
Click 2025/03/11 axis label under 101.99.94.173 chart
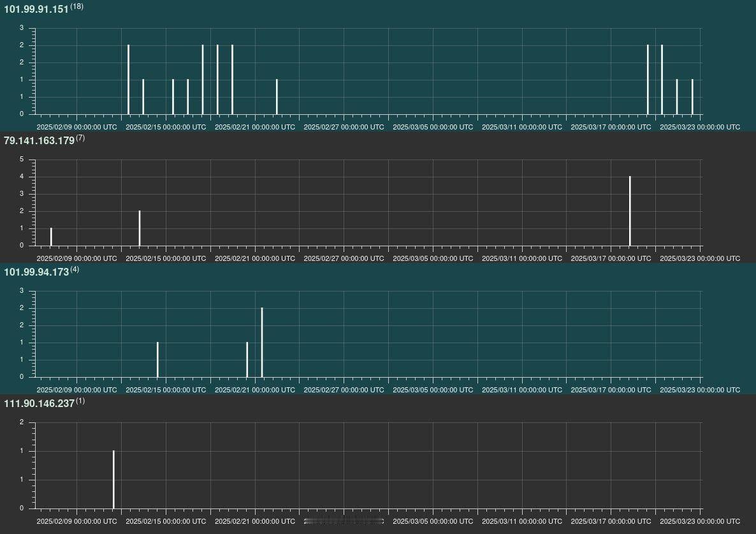click(x=521, y=390)
